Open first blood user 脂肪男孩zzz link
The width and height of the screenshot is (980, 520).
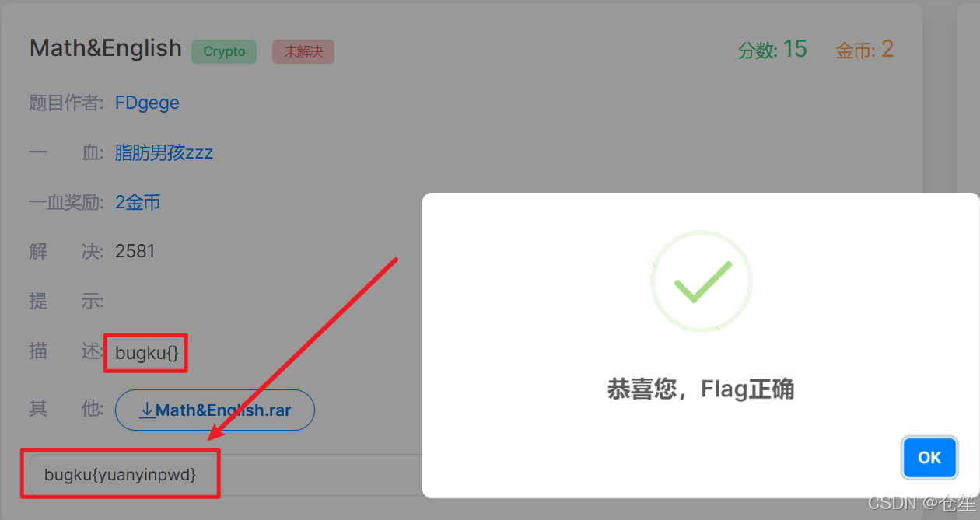pos(164,152)
